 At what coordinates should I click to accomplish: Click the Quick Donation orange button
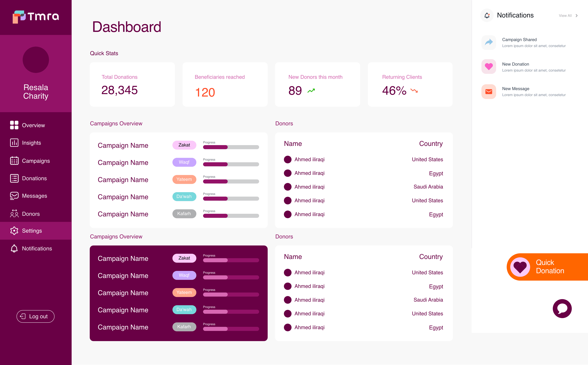point(547,267)
